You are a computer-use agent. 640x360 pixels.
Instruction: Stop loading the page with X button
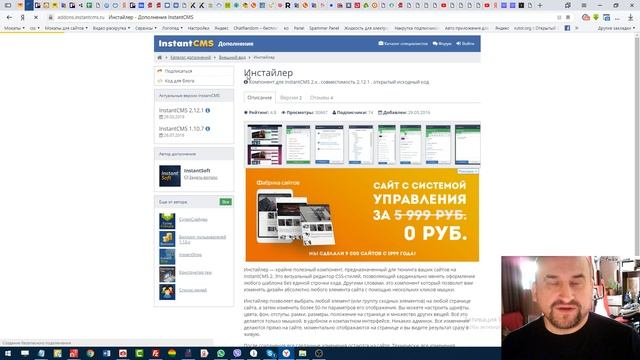coord(36,18)
